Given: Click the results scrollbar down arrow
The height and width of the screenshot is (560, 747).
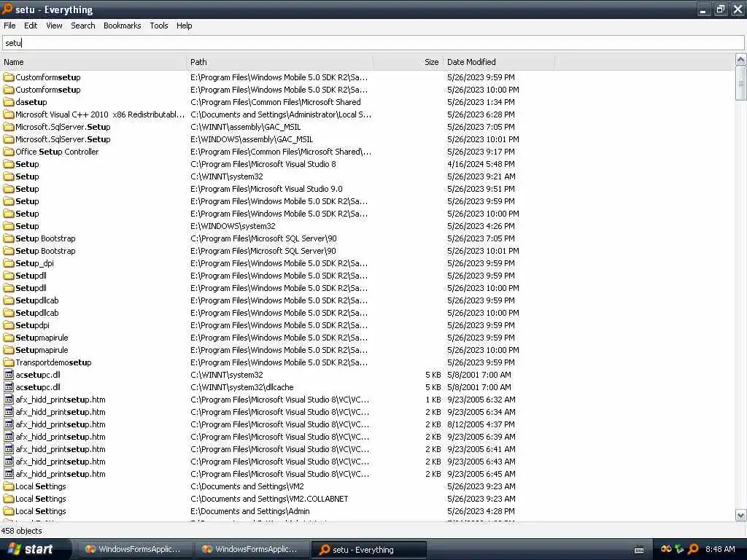Looking at the screenshot, I should (x=740, y=516).
